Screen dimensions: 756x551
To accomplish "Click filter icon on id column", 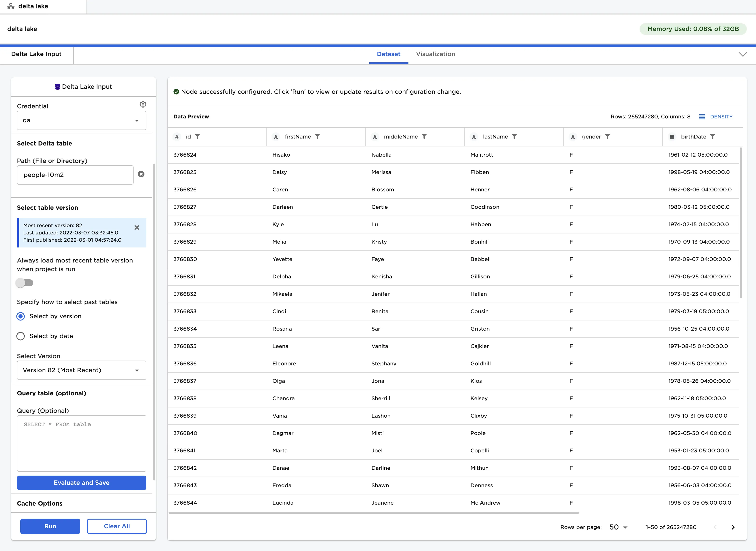I will tap(197, 136).
